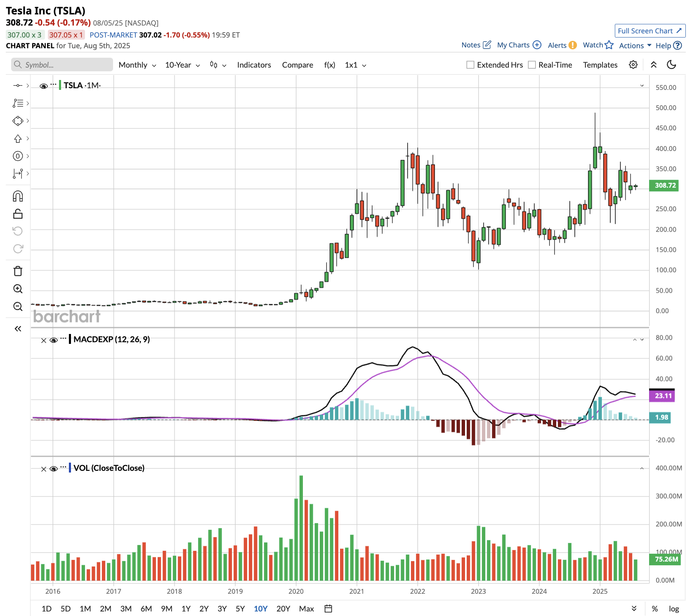Open the Full Screen Chart link
Viewport: 699px width, 616px height.
(x=650, y=31)
